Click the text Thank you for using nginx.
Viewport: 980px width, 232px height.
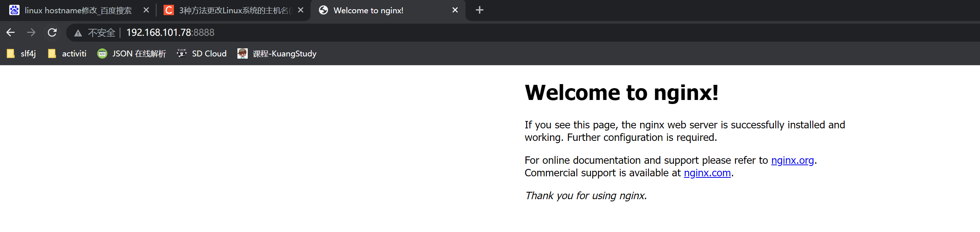click(x=586, y=195)
